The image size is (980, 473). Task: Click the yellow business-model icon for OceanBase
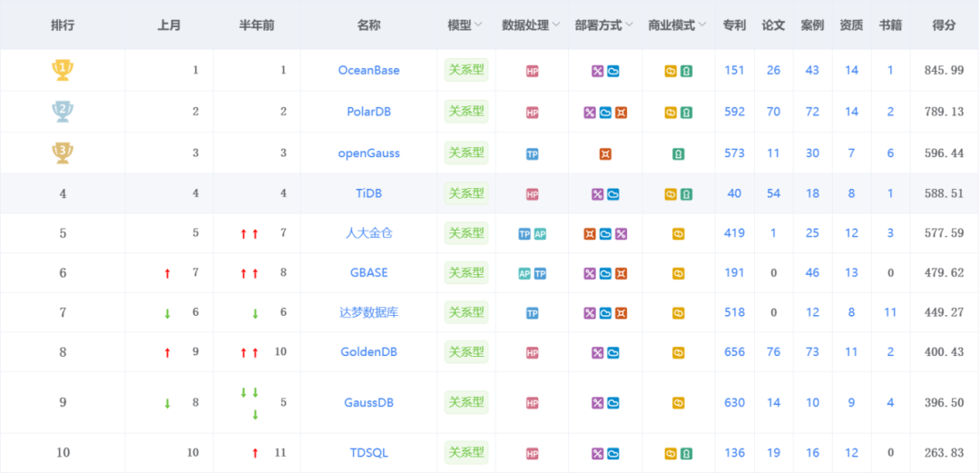tap(671, 72)
